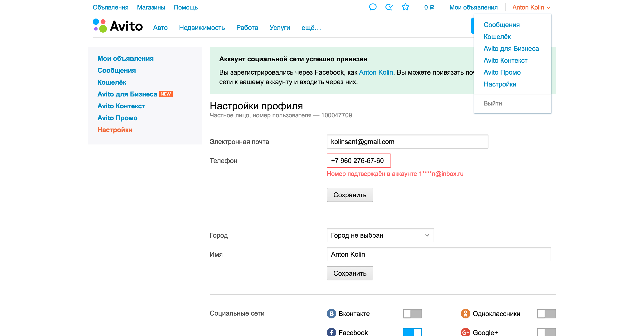Open 'Мои объявления' in left sidebar
Screen dimensions: 644x336
126,58
